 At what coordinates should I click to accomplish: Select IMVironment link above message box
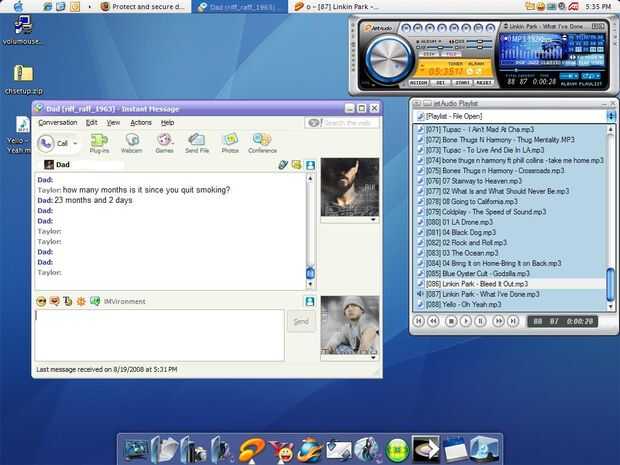[x=125, y=301]
